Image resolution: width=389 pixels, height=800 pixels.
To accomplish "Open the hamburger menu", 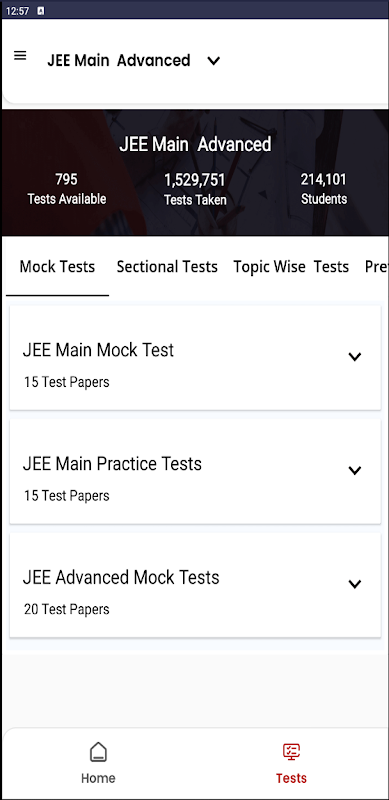I will pos(20,56).
